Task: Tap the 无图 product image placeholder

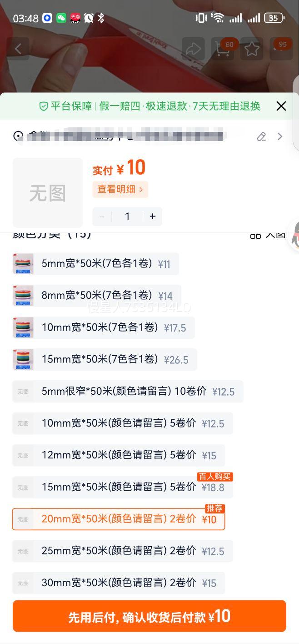Action: point(48,193)
